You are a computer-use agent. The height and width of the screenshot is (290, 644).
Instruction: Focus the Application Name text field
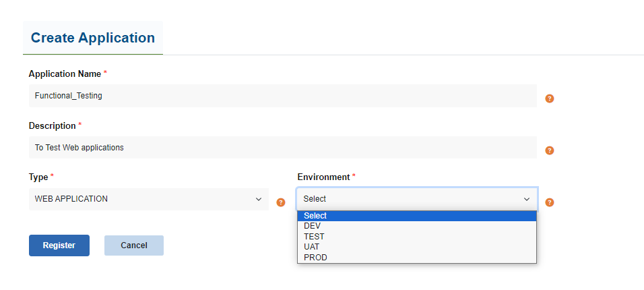coord(282,96)
